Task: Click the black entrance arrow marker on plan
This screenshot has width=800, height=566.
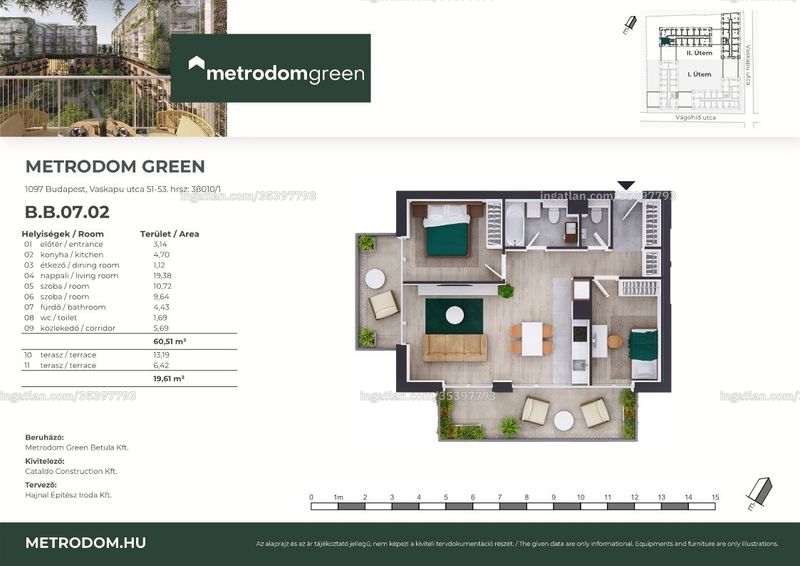Action: [x=626, y=185]
